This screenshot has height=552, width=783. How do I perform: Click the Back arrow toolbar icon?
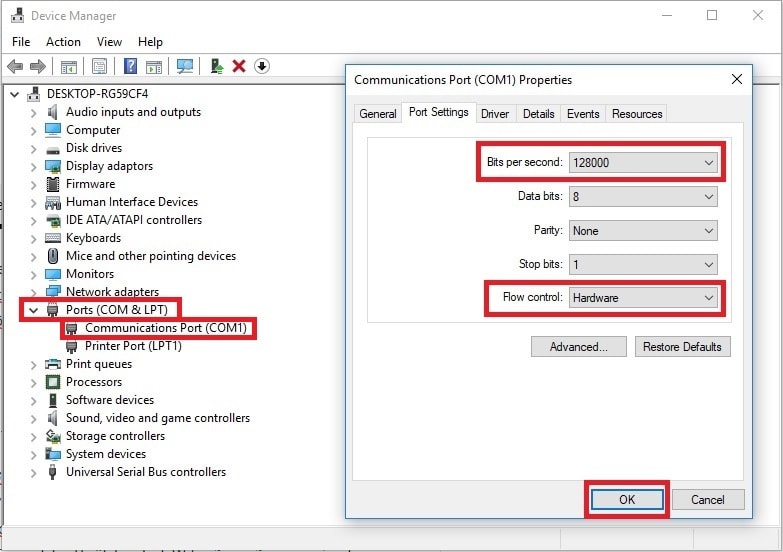coord(15,66)
